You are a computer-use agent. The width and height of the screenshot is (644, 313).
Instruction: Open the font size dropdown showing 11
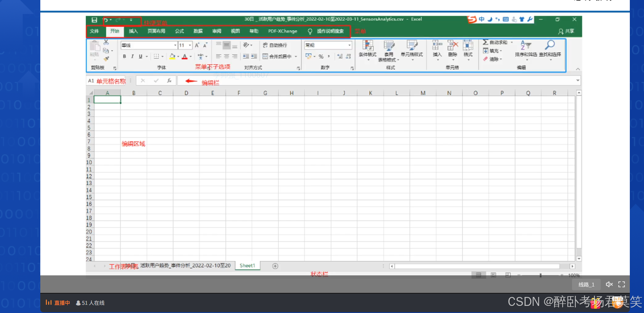point(190,45)
